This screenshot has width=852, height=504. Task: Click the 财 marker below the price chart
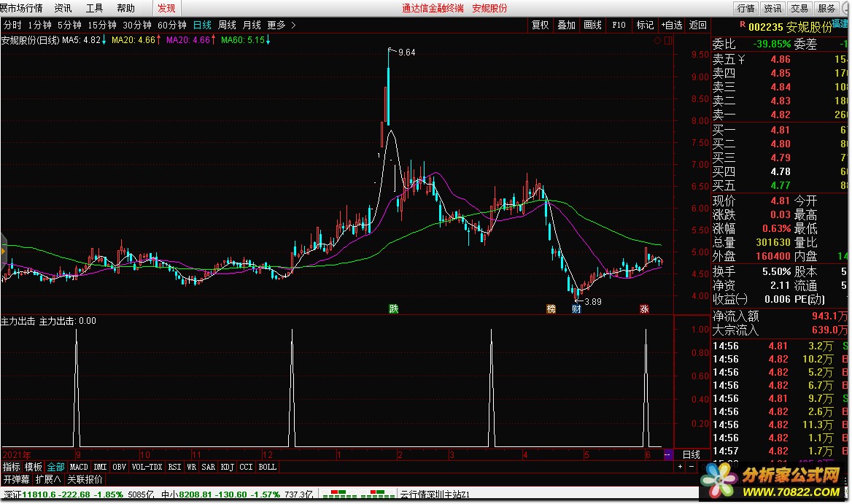coord(576,309)
